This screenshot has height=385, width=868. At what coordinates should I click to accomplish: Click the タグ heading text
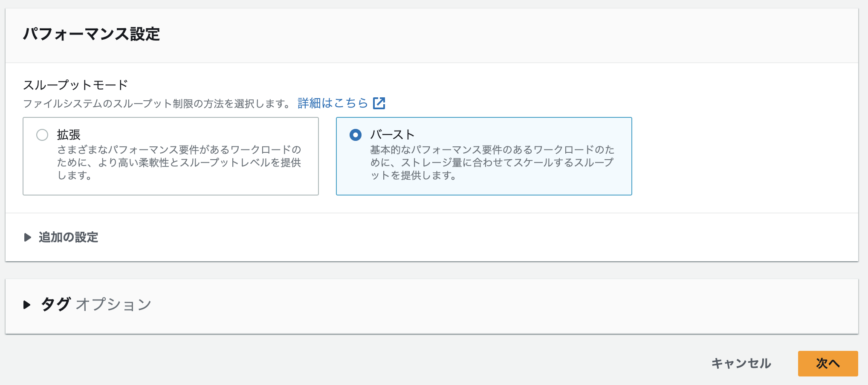[55, 304]
